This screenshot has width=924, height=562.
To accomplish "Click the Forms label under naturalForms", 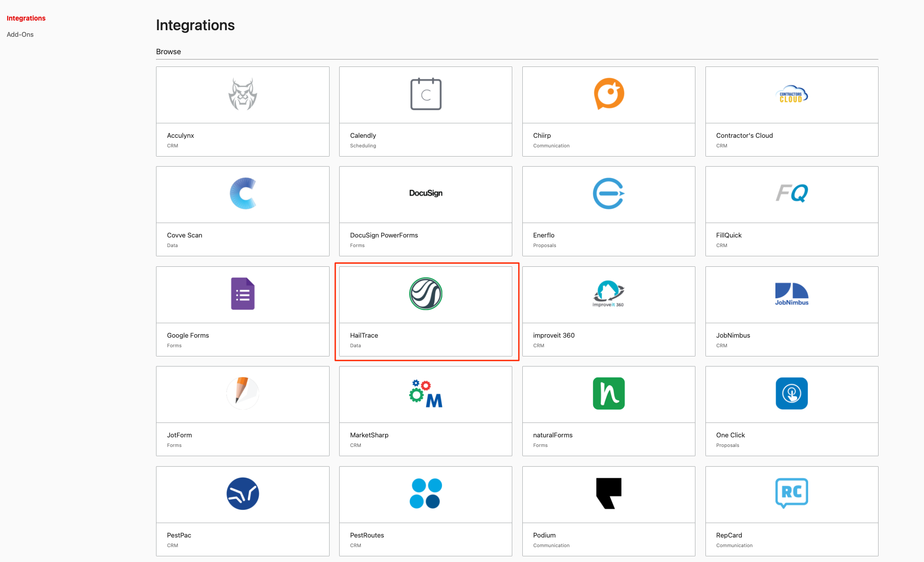I will tap(540, 445).
